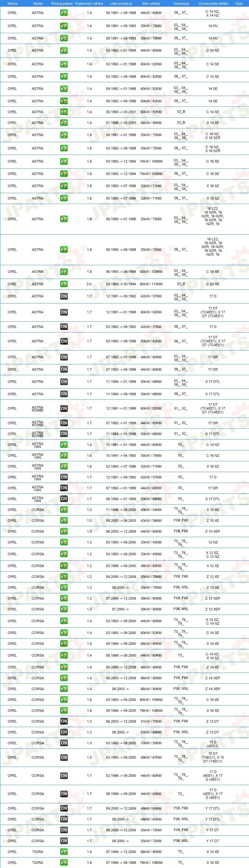This screenshot has height=868, width=249.
Task: Click the petrol icon in Astra Van C 14 NZ row
Action: 64,445
